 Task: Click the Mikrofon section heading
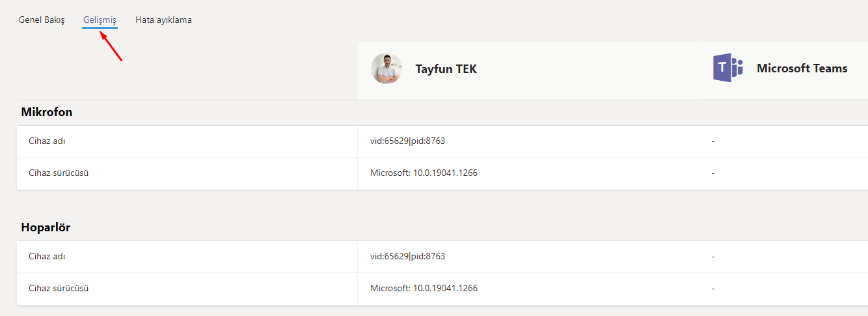(47, 112)
